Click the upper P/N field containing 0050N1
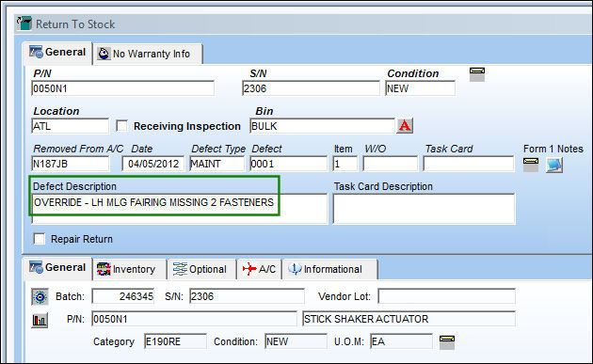 pos(123,88)
